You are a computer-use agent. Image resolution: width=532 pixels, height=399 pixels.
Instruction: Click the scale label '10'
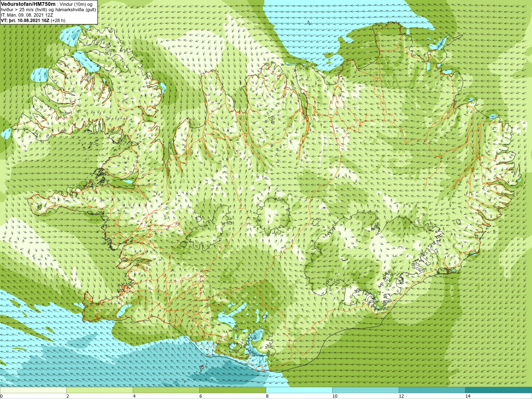(x=335, y=396)
